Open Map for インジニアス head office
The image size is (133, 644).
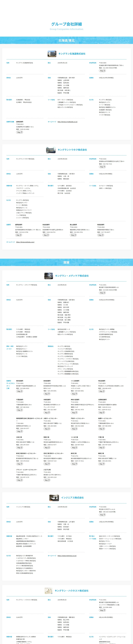pyautogui.click(x=102, y=515)
